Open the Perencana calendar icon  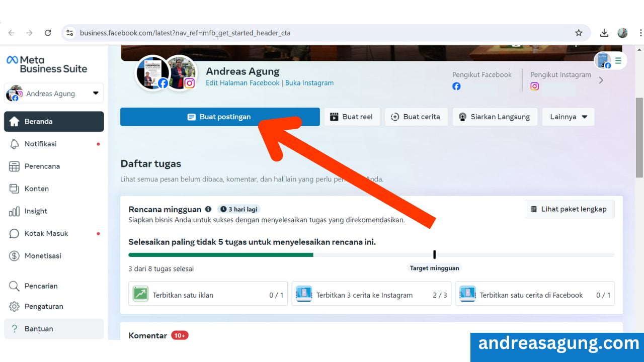[14, 166]
